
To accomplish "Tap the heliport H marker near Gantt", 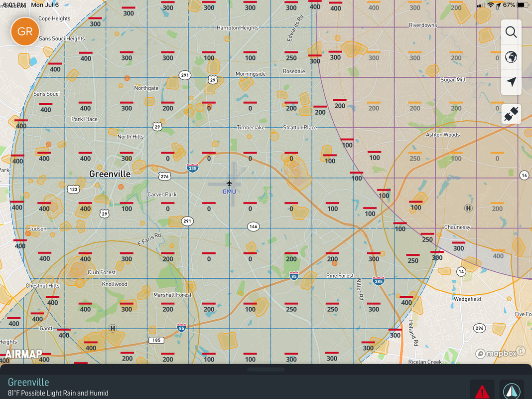I will tap(113, 328).
